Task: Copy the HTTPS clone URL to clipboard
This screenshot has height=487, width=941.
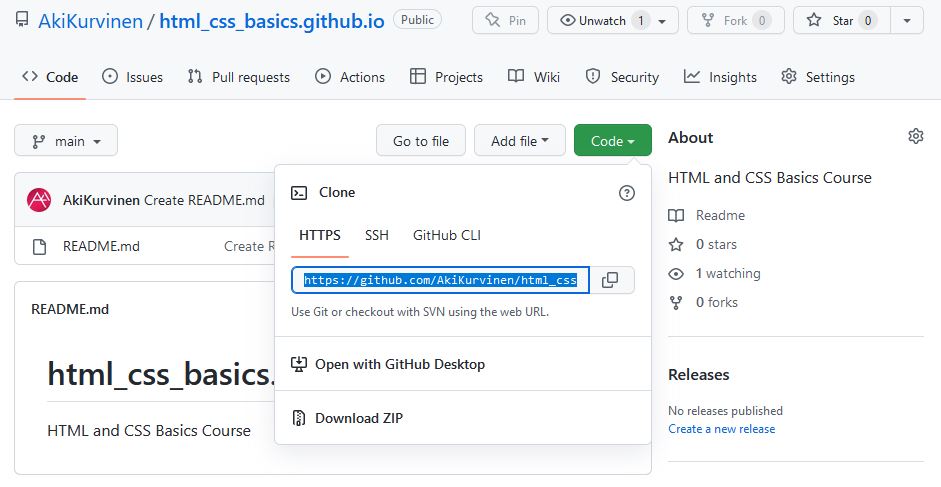Action: [612, 280]
